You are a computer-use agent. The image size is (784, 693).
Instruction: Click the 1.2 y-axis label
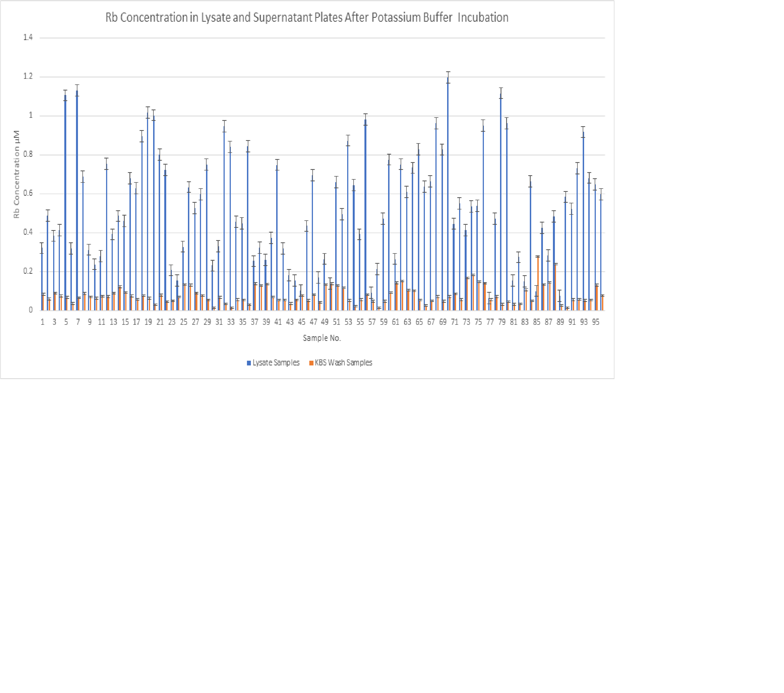click(x=28, y=76)
